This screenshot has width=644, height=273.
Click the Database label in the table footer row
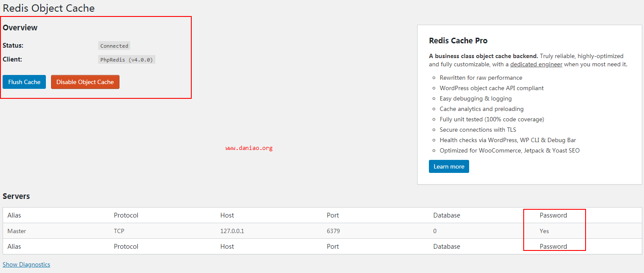(447, 247)
